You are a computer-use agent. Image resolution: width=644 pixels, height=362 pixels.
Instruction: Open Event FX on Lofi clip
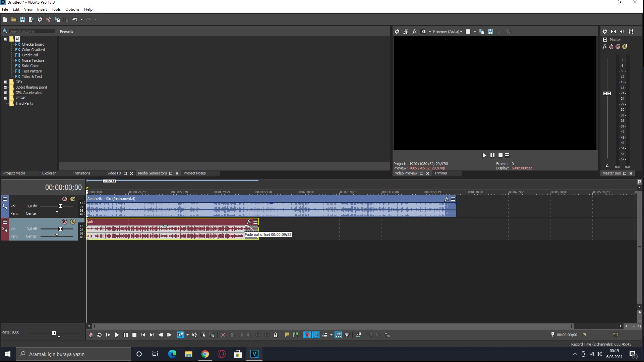(249, 222)
